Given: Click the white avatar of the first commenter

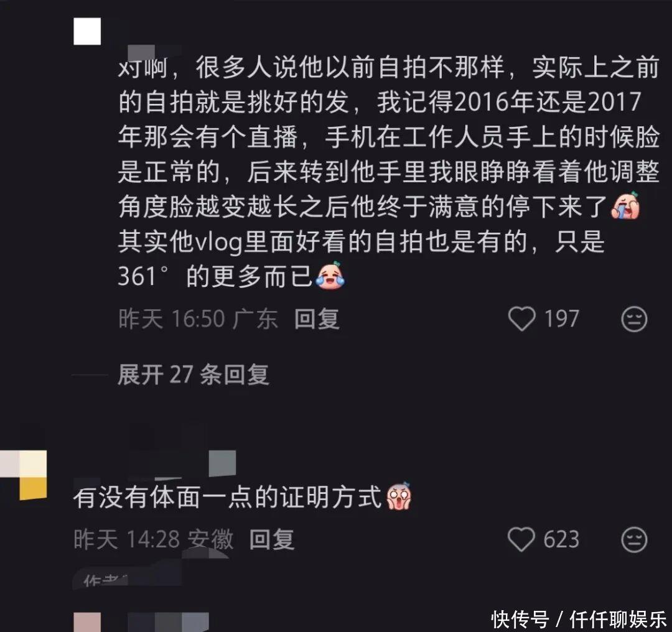Looking at the screenshot, I should click(87, 31).
